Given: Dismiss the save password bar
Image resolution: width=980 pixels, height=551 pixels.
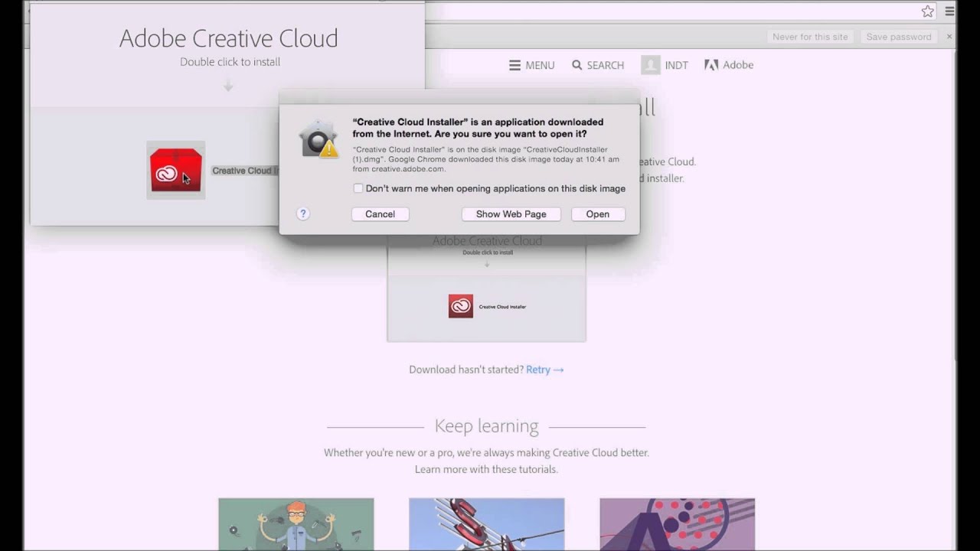Looking at the screenshot, I should [x=949, y=37].
